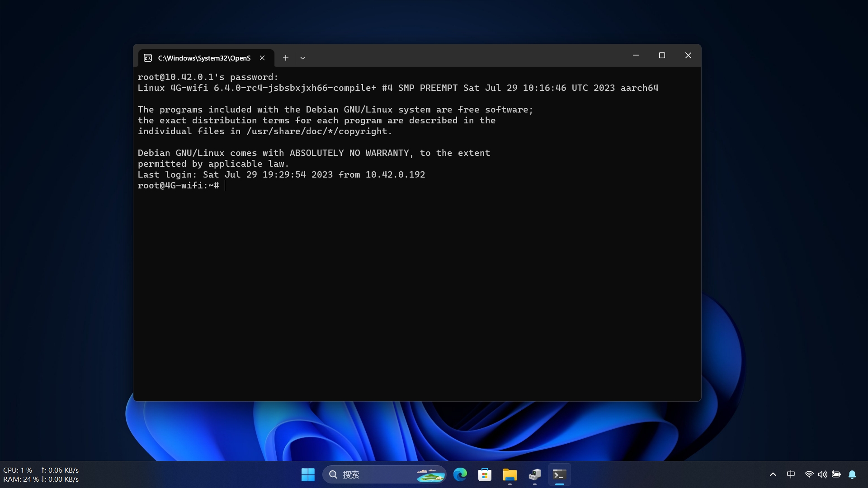Click the battery status icon
The width and height of the screenshot is (868, 488).
coord(836,474)
